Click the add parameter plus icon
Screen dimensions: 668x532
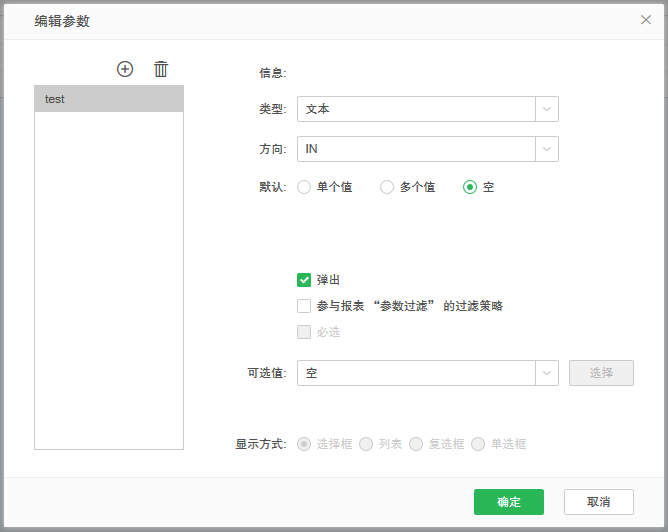125,69
